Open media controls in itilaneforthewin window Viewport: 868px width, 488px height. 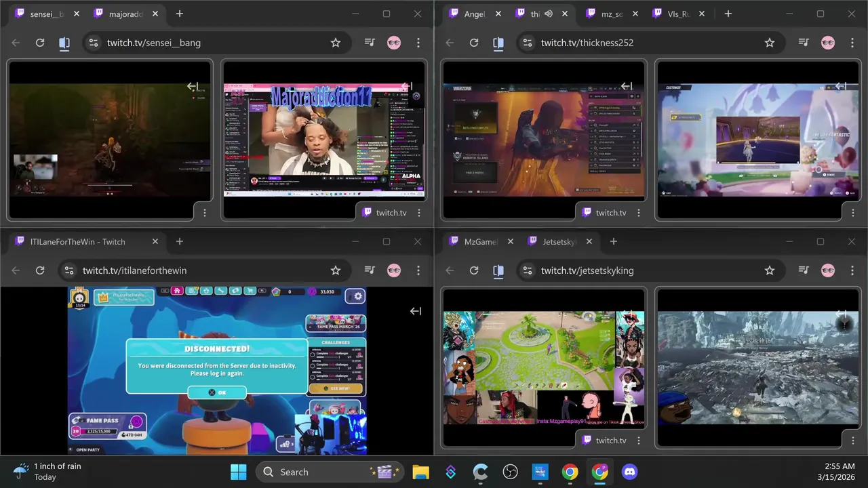[370, 270]
